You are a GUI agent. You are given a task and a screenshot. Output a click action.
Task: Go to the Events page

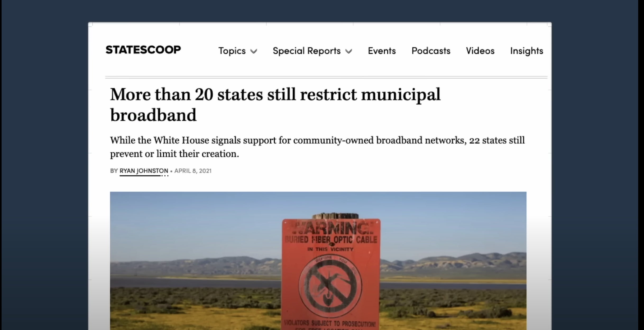(382, 51)
